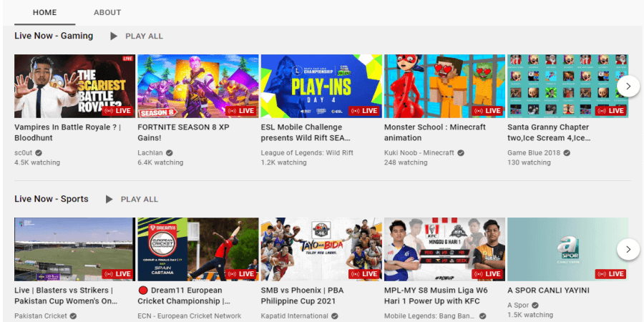Click verified badge next to Kapatid International
Viewport: 644px width, 322px height.
tap(335, 316)
